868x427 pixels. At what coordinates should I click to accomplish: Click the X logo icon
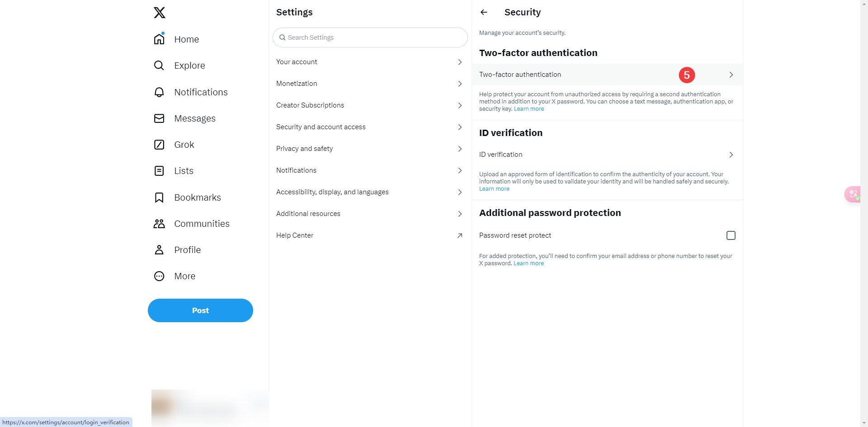(x=159, y=13)
